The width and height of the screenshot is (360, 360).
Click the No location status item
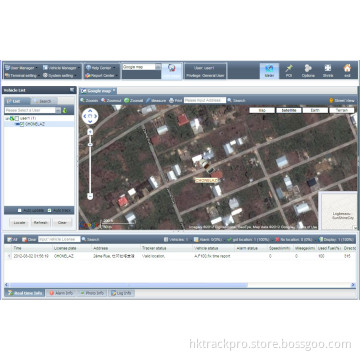click(x=294, y=239)
